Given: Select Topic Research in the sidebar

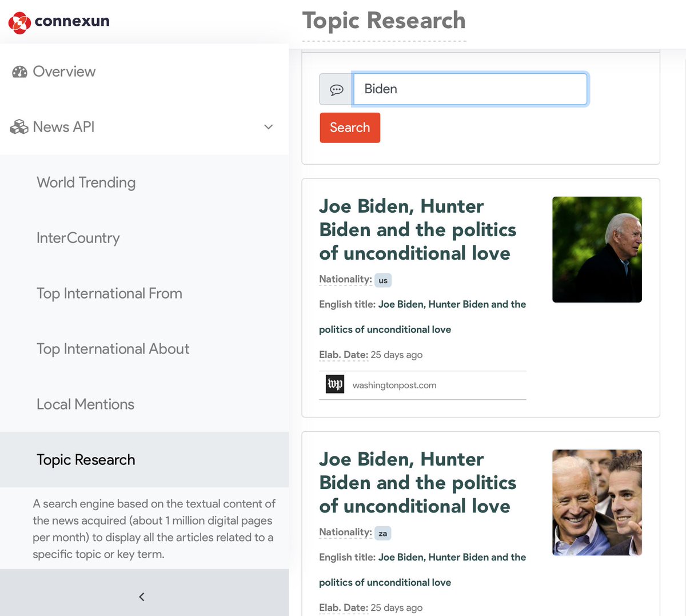Looking at the screenshot, I should coord(144,460).
